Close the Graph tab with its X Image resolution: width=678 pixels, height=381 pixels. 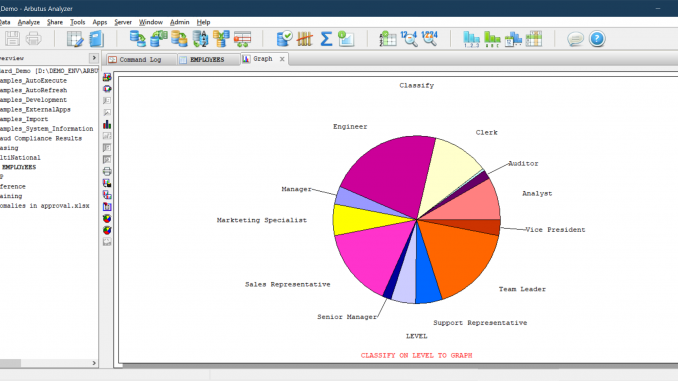coord(282,59)
